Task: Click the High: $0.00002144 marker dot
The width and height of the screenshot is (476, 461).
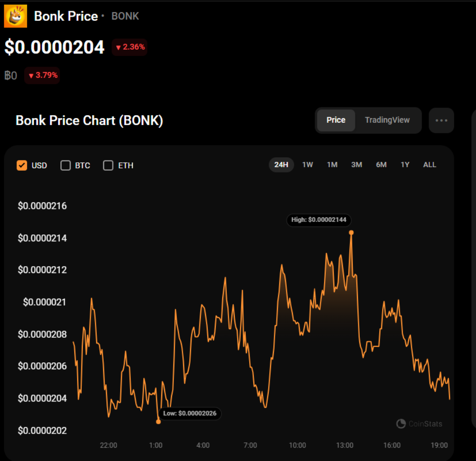Action: pos(351,232)
